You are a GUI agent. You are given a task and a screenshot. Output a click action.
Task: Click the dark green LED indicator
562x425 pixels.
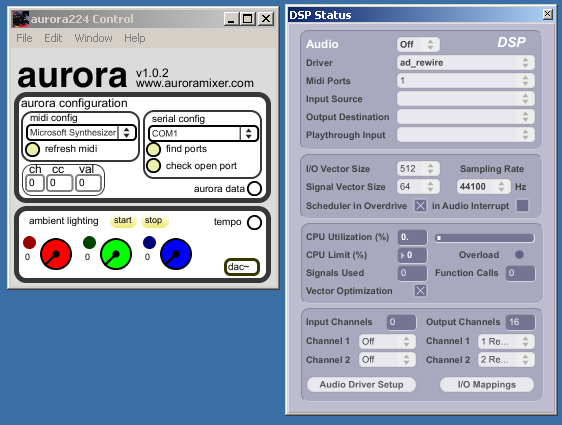click(89, 243)
